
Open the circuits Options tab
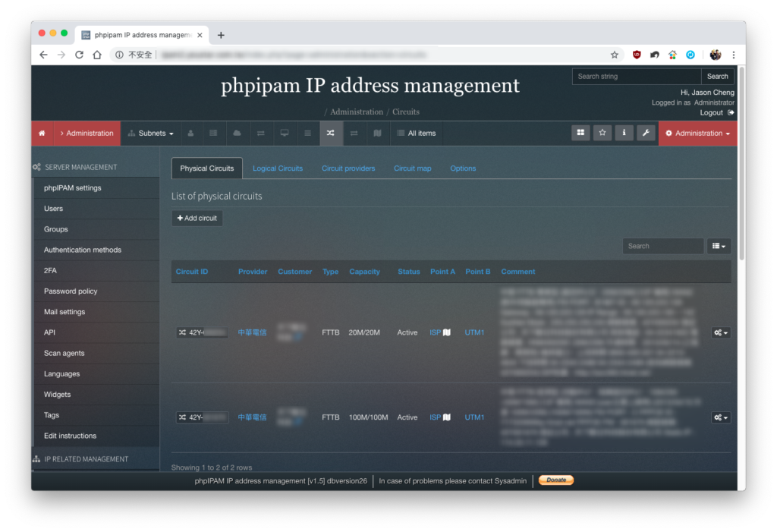[463, 168]
